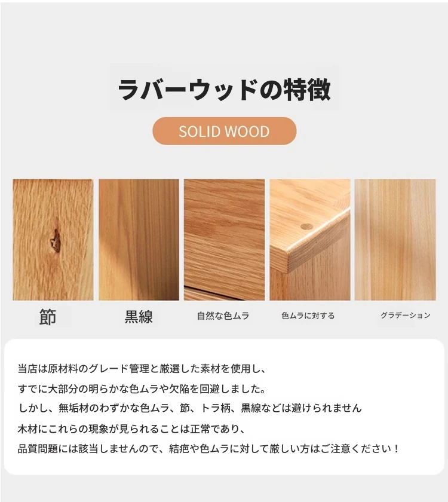Image resolution: width=448 pixels, height=502 pixels.
Task: Open the gradation wood sample image
Action: [x=395, y=240]
